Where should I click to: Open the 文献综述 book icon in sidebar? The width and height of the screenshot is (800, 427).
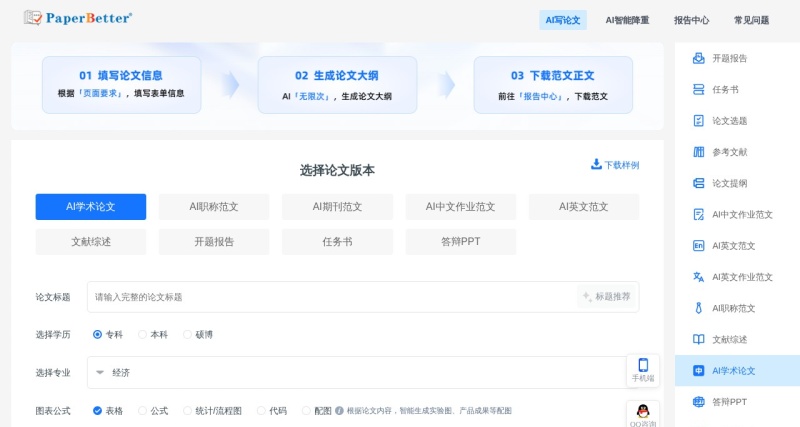tap(698, 339)
